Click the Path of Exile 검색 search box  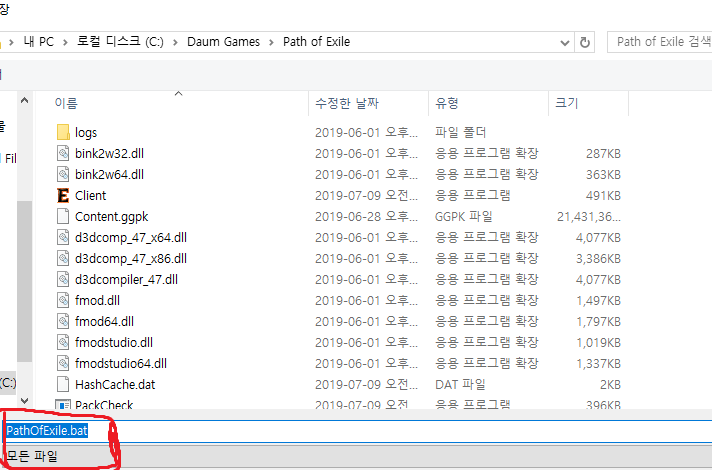coord(660,42)
